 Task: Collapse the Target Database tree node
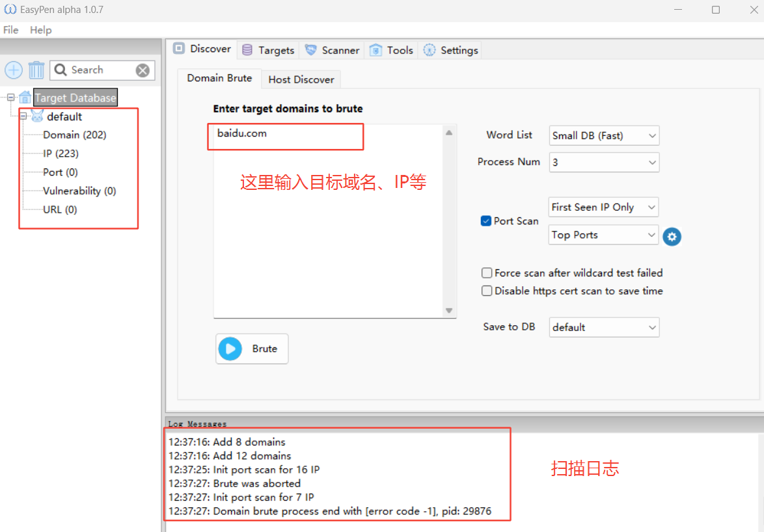tap(10, 98)
